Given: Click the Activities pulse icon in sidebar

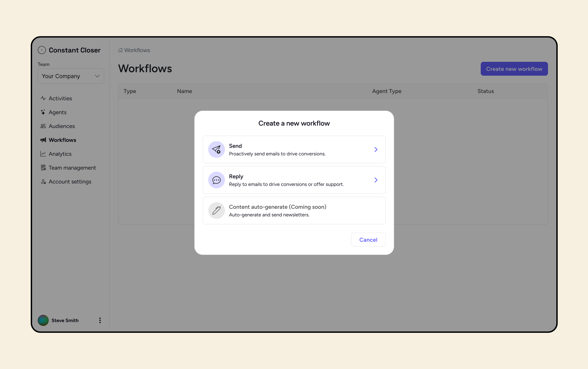Looking at the screenshot, I should click(x=43, y=98).
